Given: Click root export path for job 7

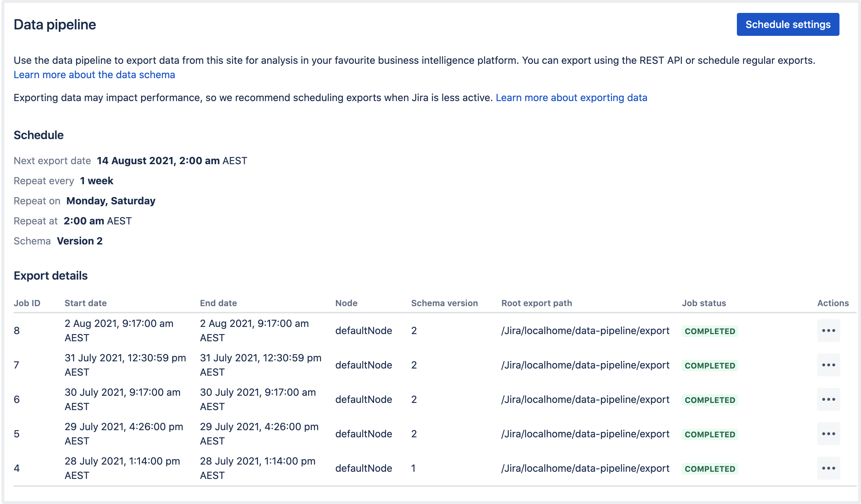Looking at the screenshot, I should coord(585,365).
